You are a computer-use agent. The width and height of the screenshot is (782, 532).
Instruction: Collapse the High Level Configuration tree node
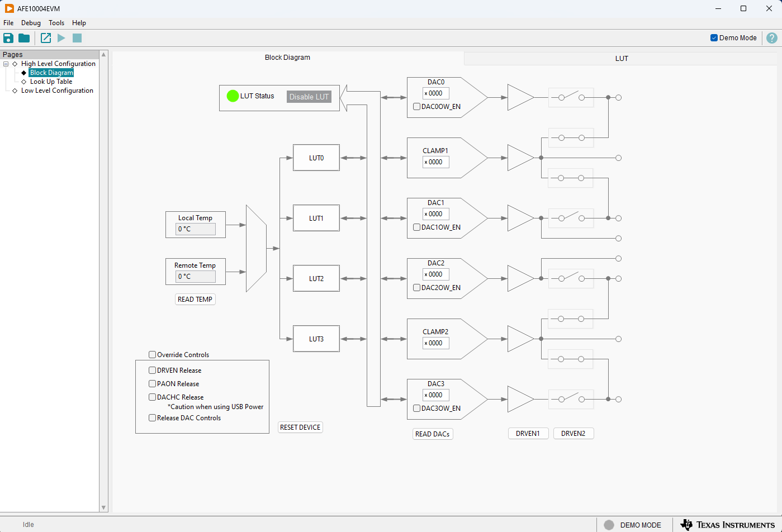point(6,64)
